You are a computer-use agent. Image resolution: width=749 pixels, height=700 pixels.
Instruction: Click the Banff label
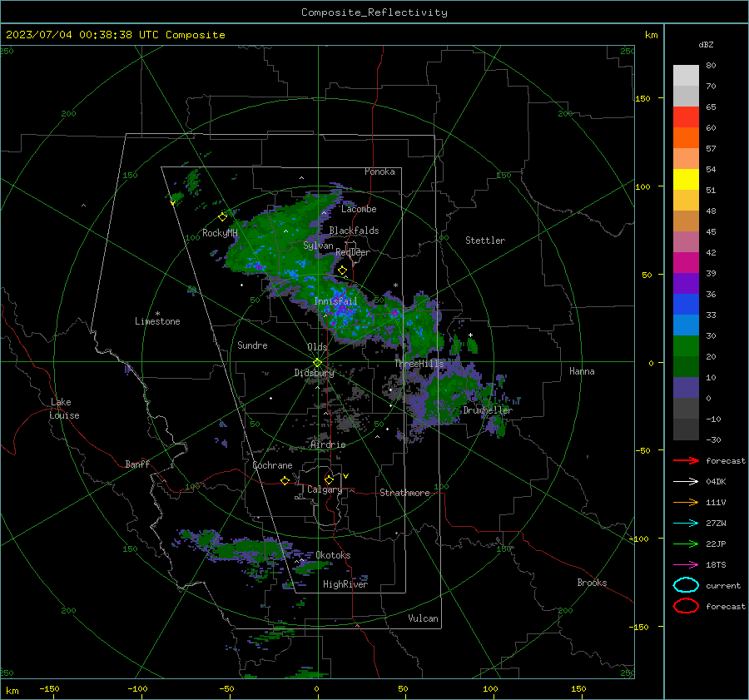(x=137, y=464)
